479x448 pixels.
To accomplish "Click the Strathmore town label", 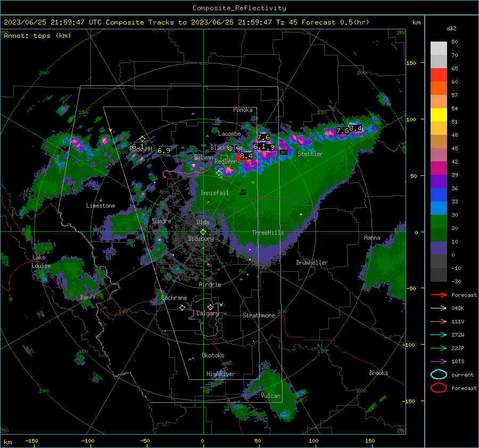I will (259, 315).
